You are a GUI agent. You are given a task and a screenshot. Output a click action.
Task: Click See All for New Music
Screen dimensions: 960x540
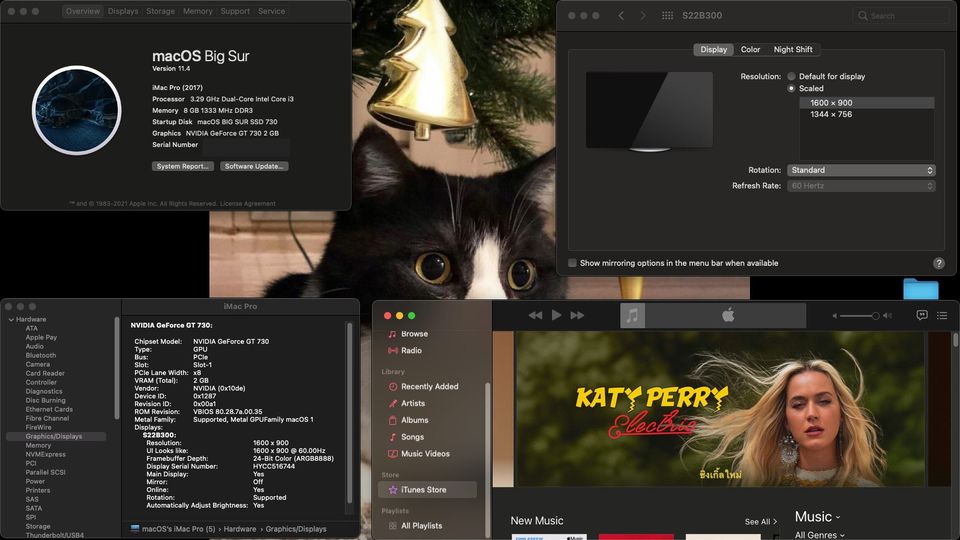pyautogui.click(x=760, y=522)
